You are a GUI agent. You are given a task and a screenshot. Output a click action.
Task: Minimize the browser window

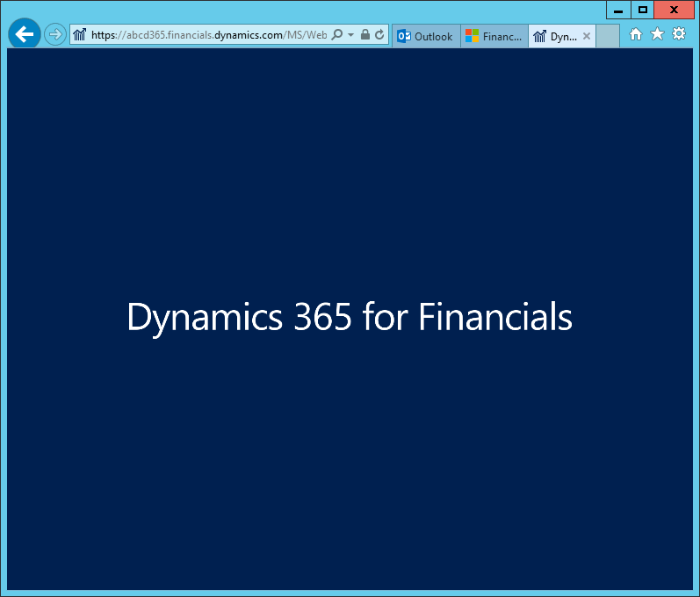click(x=618, y=10)
